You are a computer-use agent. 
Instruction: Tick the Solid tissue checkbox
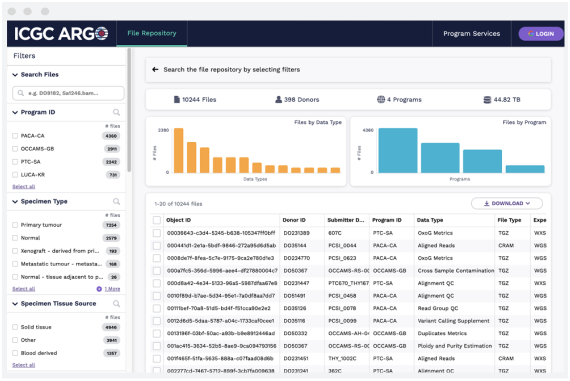[15, 327]
